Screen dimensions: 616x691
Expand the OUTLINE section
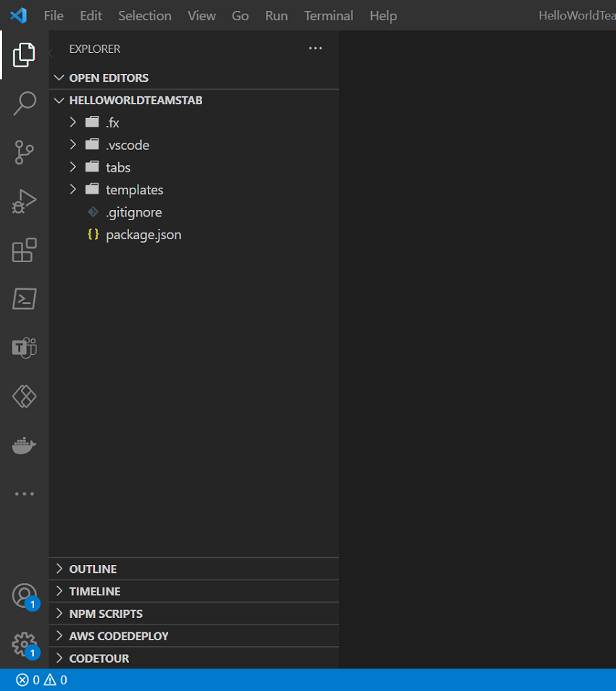(x=93, y=569)
